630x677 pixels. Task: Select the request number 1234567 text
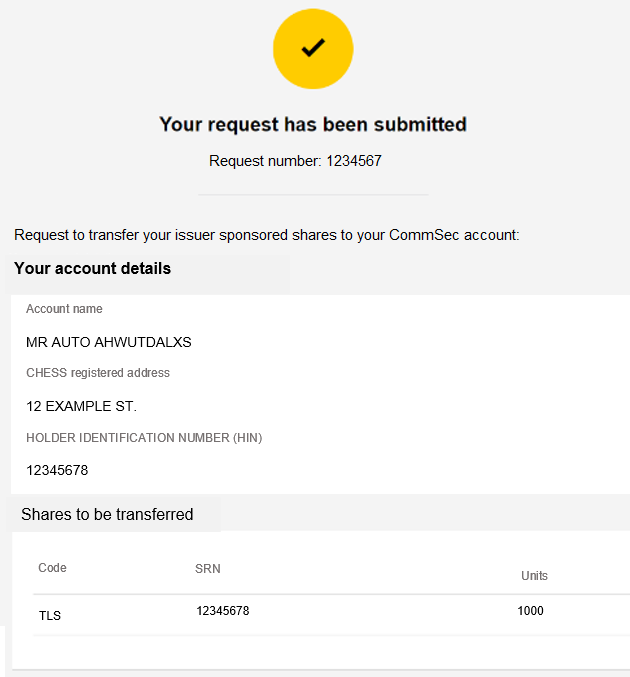295,161
